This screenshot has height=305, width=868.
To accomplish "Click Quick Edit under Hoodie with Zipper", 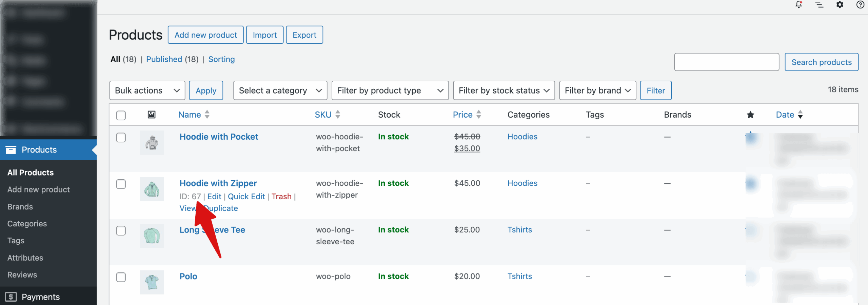I will click(x=246, y=197).
